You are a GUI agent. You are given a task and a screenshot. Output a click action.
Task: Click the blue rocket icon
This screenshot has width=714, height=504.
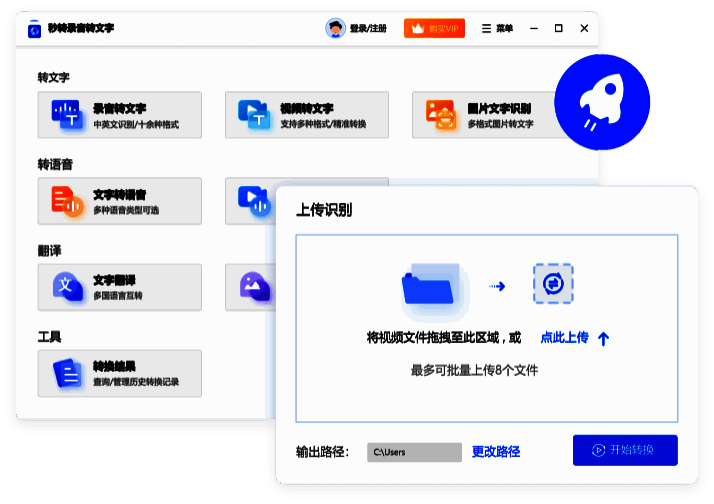[x=602, y=102]
